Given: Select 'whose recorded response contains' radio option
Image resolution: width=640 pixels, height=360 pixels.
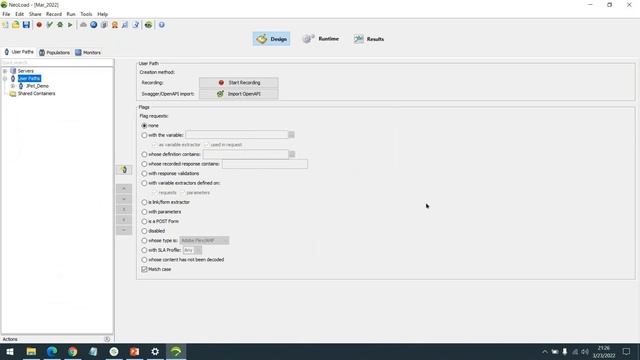Looking at the screenshot, I should point(144,164).
